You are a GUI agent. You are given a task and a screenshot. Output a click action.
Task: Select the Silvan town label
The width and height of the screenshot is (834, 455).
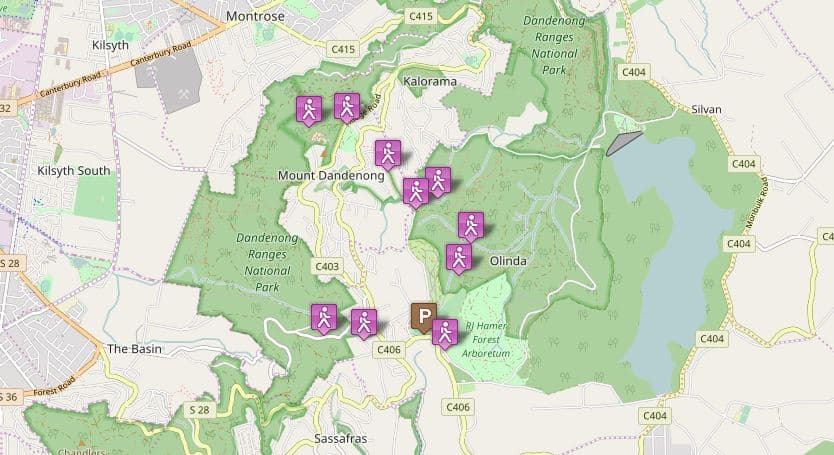pyautogui.click(x=706, y=109)
